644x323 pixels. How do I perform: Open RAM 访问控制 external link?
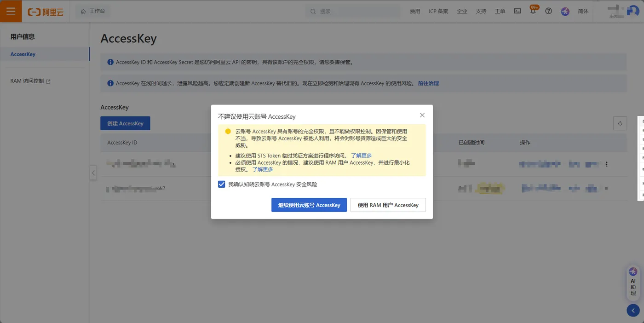tap(30, 81)
